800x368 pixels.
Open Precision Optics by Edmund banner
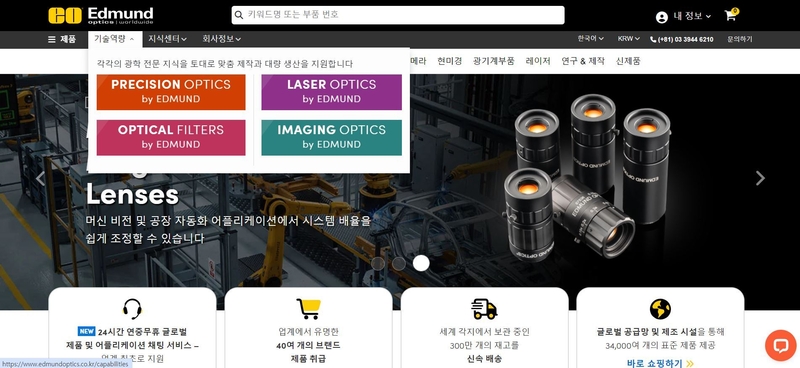171,92
